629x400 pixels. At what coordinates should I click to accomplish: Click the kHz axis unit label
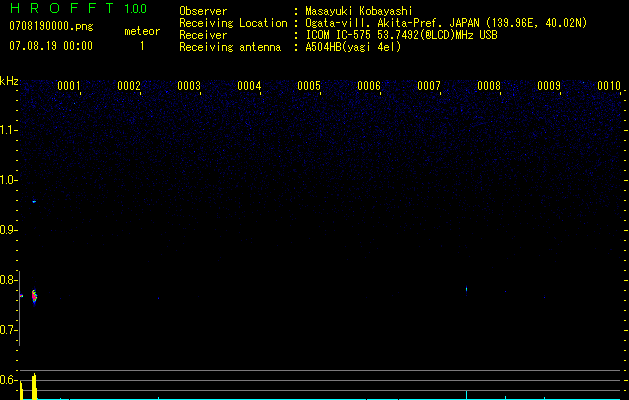[9, 81]
